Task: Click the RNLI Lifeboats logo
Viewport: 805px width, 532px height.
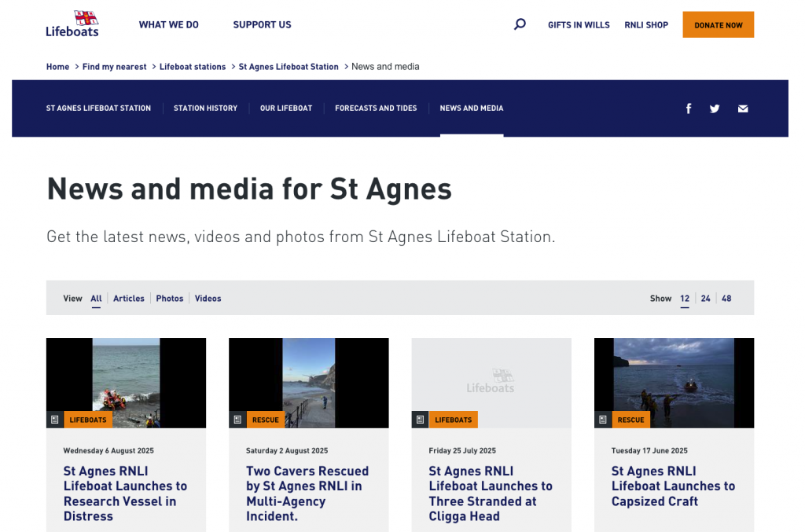Action: [72, 24]
